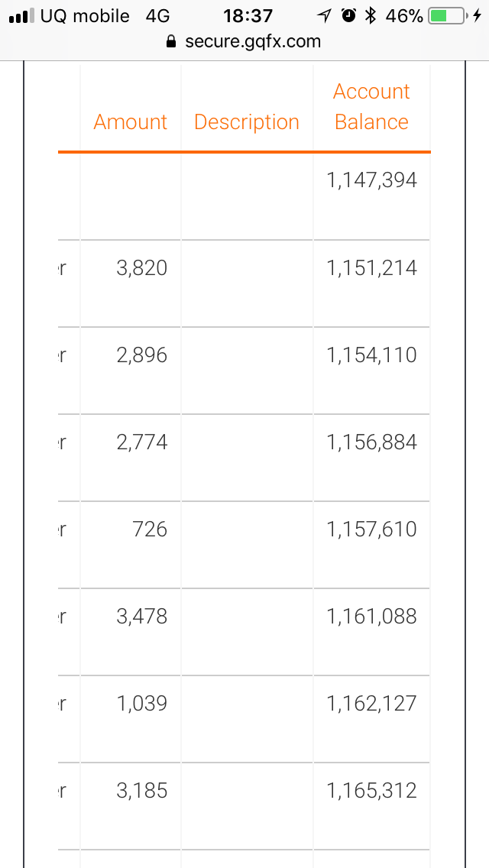Tap the location arrow status icon
Screen dimensions: 489x868
(x=326, y=15)
